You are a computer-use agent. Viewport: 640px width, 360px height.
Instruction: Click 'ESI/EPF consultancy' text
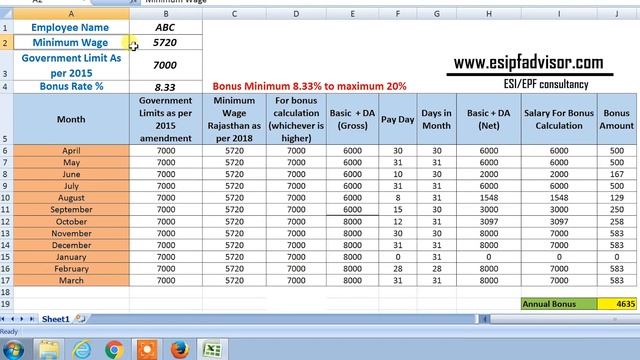[x=546, y=84]
